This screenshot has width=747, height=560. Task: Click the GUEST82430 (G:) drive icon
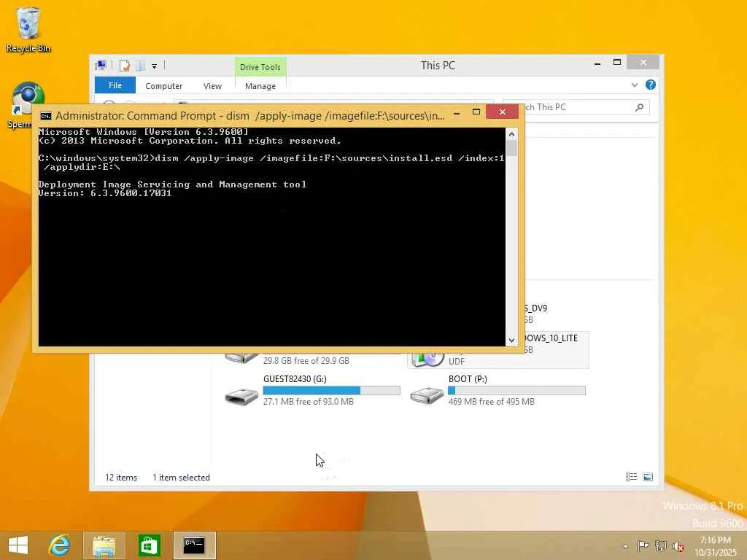pyautogui.click(x=241, y=396)
